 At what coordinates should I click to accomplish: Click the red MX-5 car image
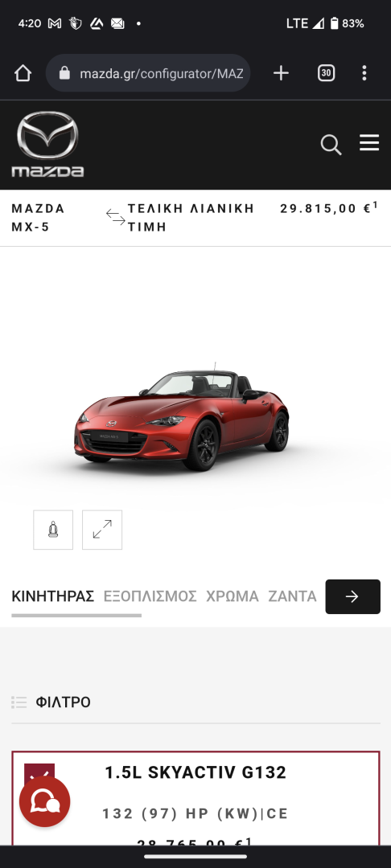pyautogui.click(x=182, y=416)
